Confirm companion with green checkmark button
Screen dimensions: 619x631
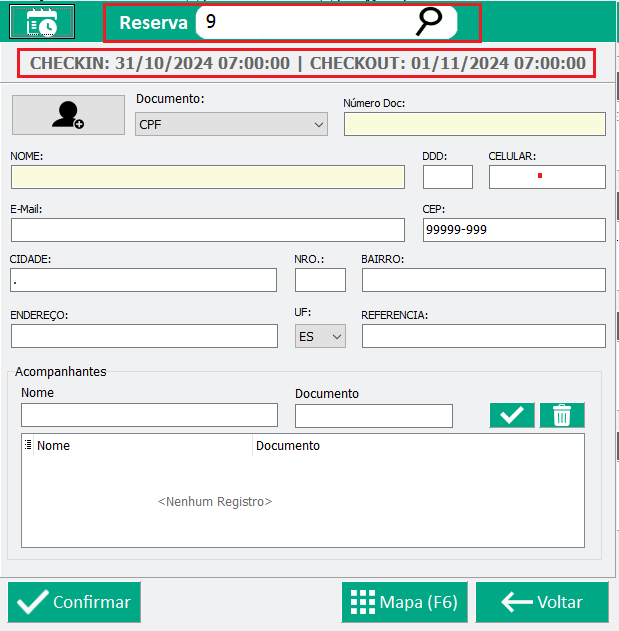(512, 415)
